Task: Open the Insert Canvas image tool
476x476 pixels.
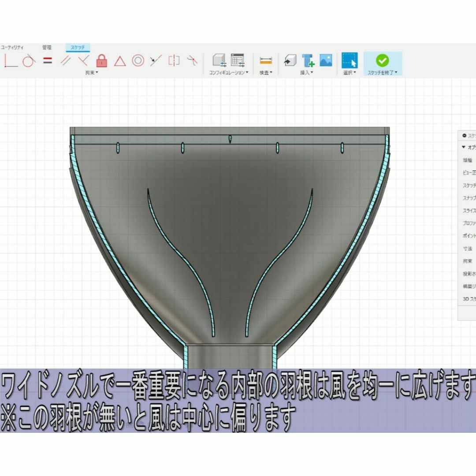Action: [326, 60]
